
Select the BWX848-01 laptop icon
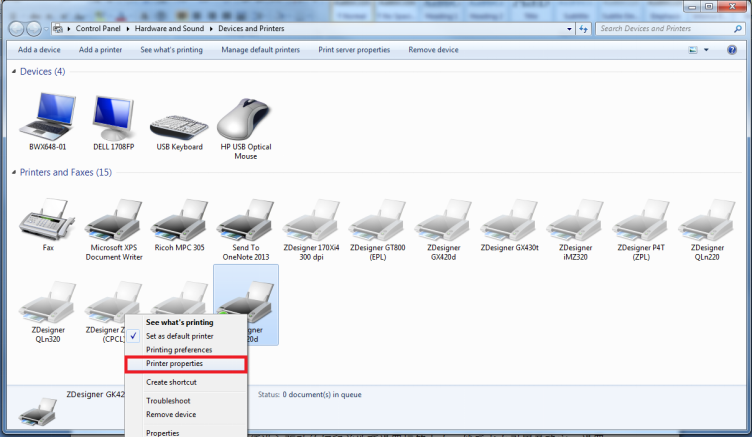pos(47,119)
